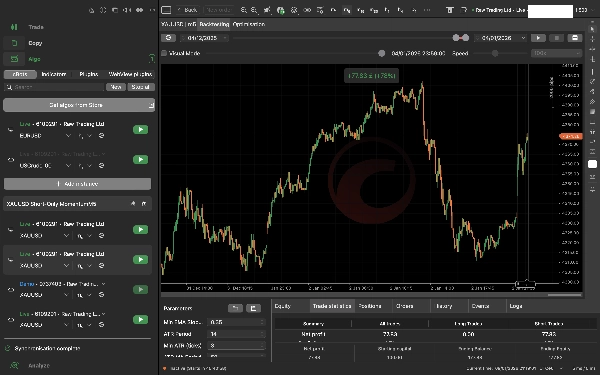Screen dimensions: 600x375
Task: Switch to the Indicators tab
Action: coord(54,74)
